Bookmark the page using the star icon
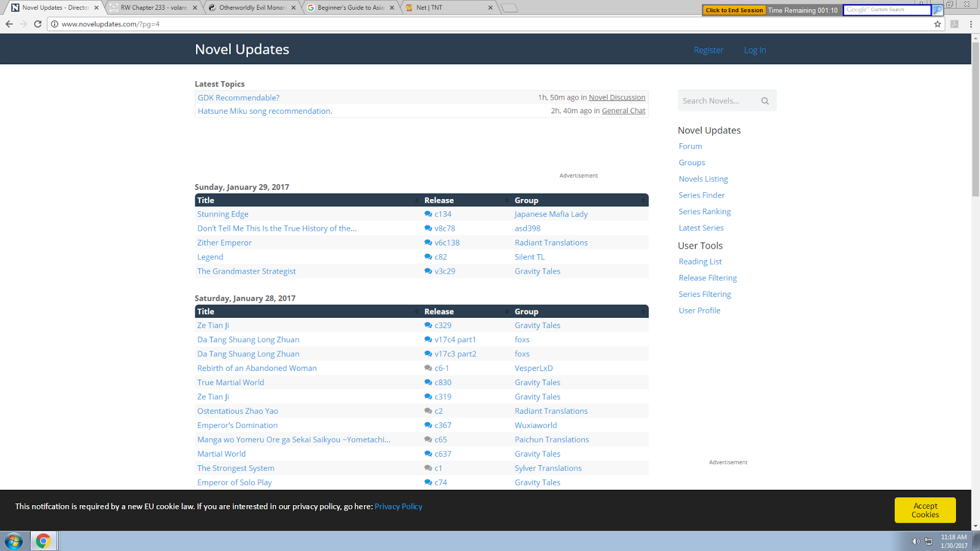The height and width of the screenshot is (551, 980). pyautogui.click(x=938, y=24)
